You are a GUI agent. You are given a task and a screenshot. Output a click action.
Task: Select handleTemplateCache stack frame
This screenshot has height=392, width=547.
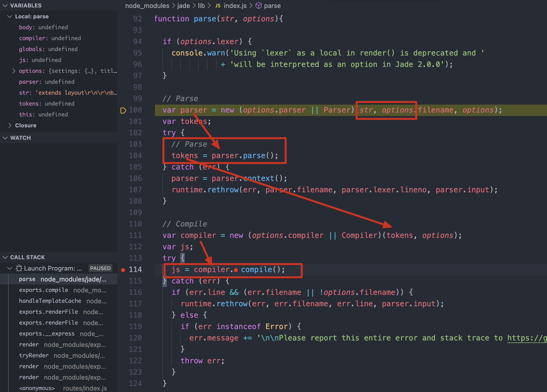point(50,301)
